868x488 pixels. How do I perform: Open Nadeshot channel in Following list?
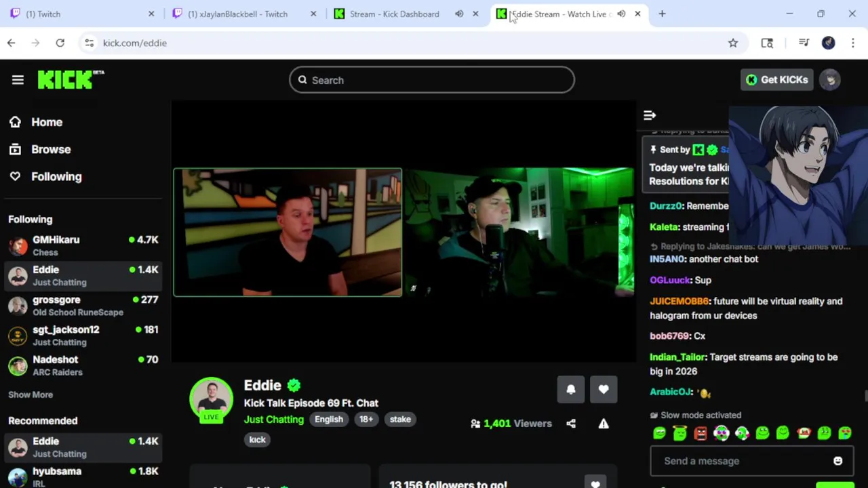coord(83,365)
